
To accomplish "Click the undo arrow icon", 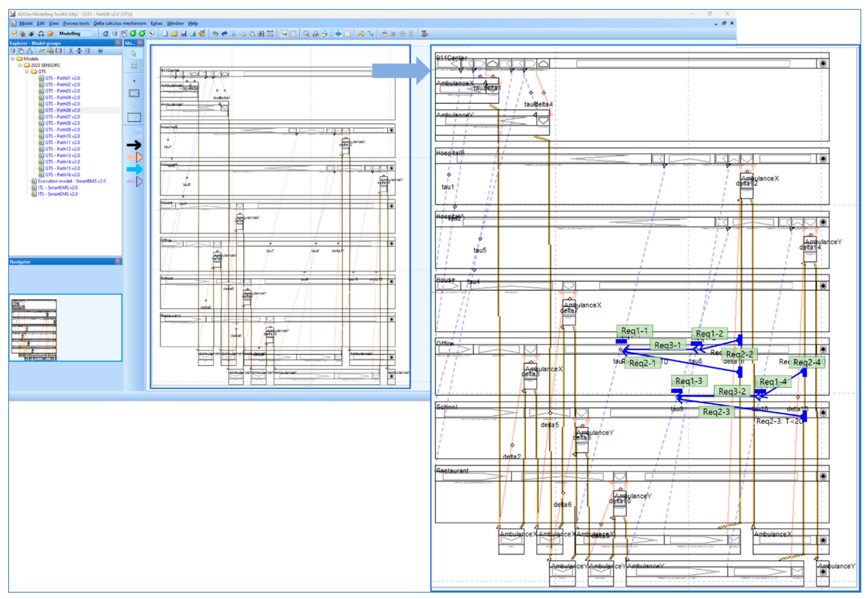I will coord(215,34).
